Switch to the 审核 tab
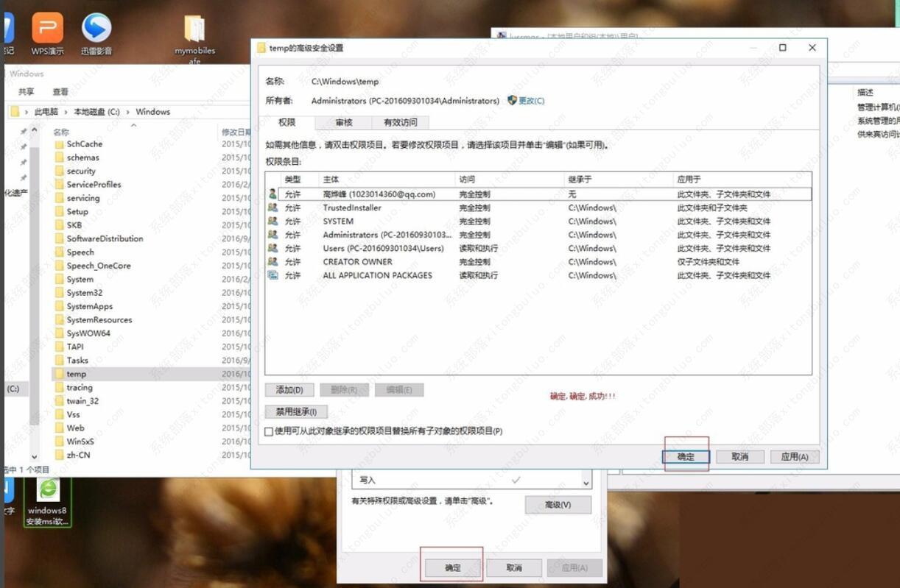This screenshot has width=900, height=588. click(342, 122)
